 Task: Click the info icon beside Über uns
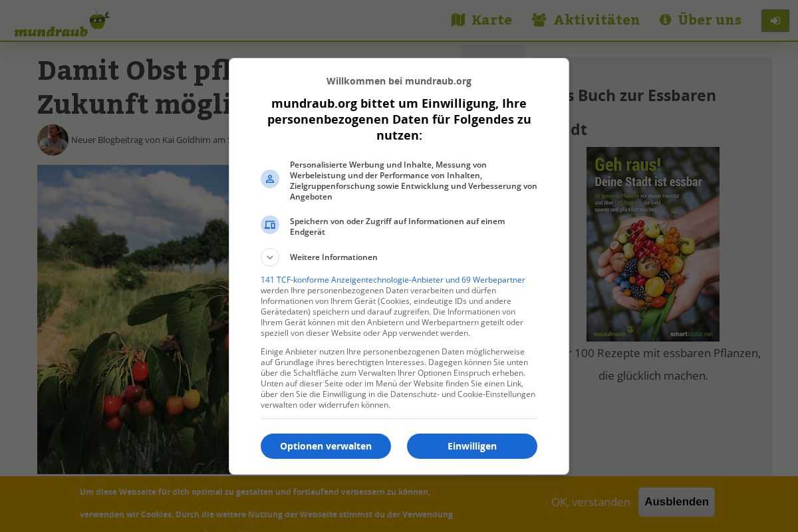point(665,20)
